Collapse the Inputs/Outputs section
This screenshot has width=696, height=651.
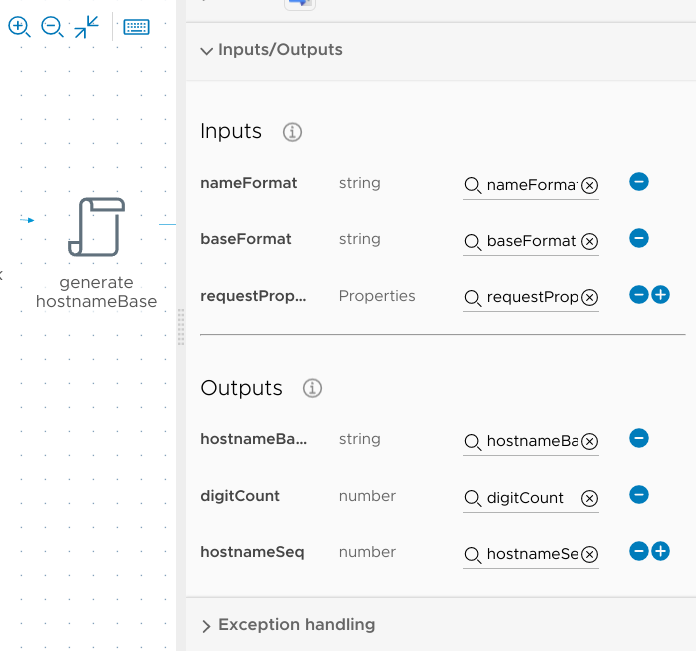coord(206,50)
